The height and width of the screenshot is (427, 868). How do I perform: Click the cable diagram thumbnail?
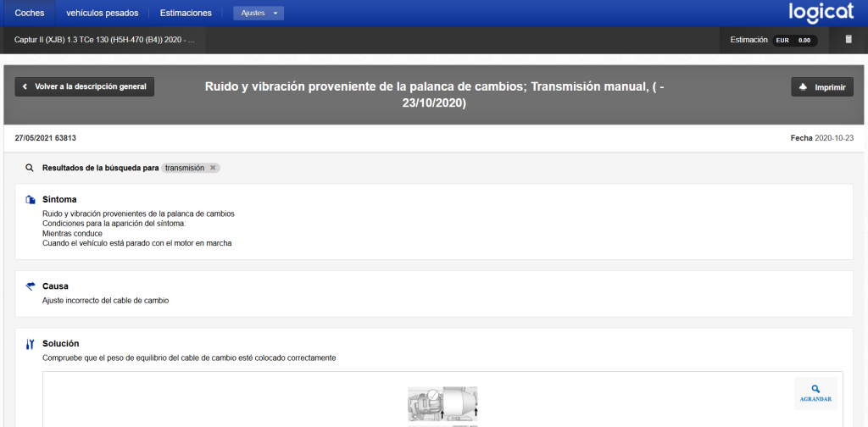coord(442,405)
